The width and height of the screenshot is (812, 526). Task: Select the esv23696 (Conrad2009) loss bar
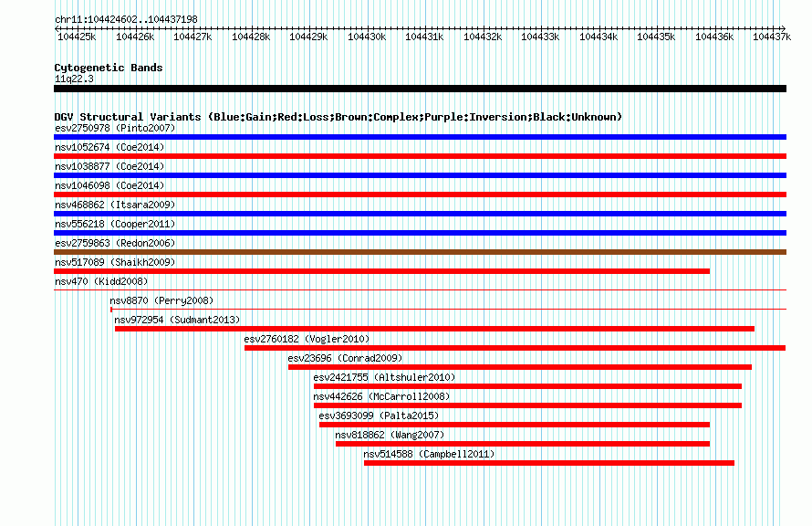[x=520, y=367]
